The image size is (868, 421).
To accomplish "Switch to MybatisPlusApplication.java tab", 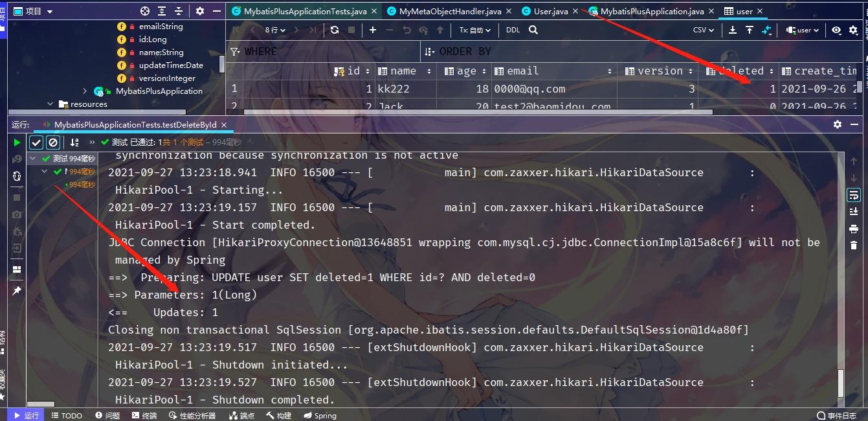I will 652,11.
